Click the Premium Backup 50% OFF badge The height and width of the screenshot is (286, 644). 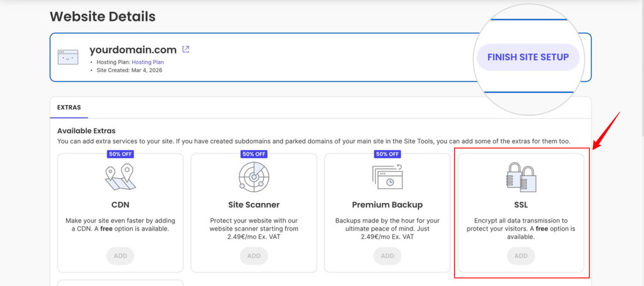pos(387,154)
